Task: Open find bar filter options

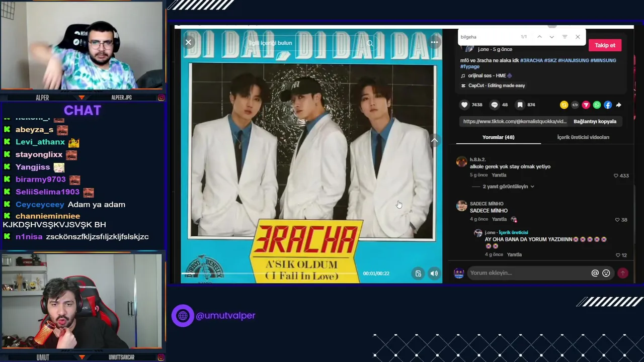Action: (x=565, y=37)
